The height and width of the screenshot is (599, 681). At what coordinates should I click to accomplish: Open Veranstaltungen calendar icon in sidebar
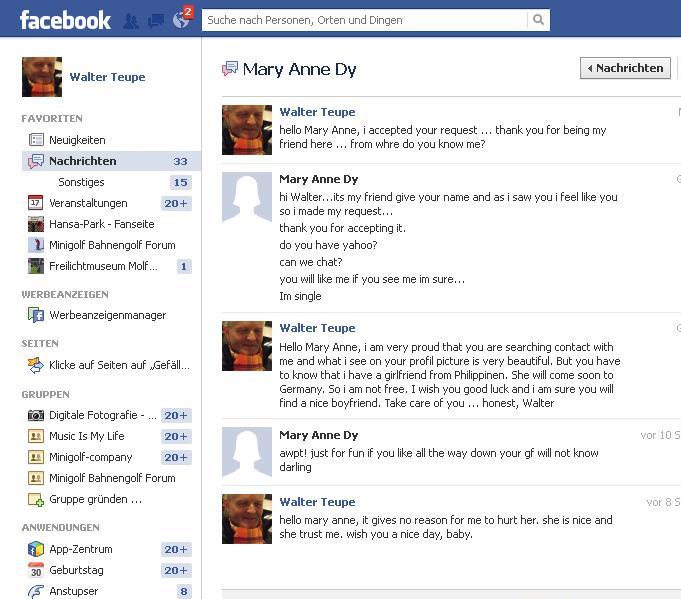[35, 203]
